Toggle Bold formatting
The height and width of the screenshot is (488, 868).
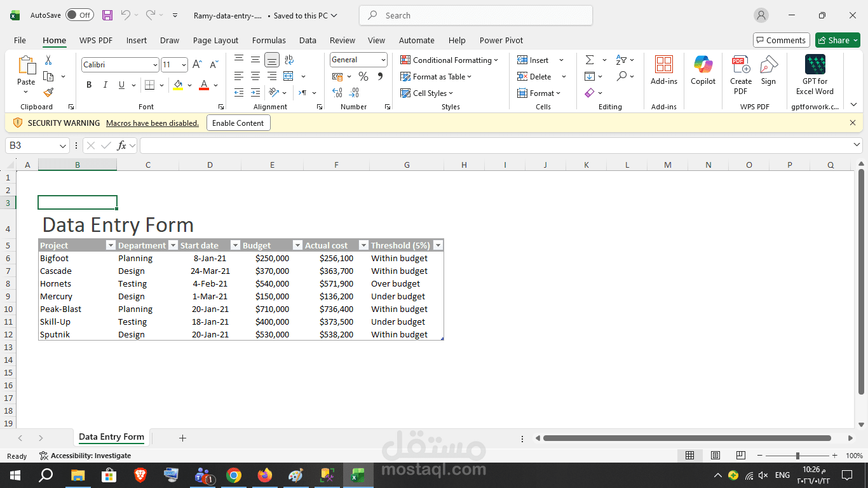(89, 85)
